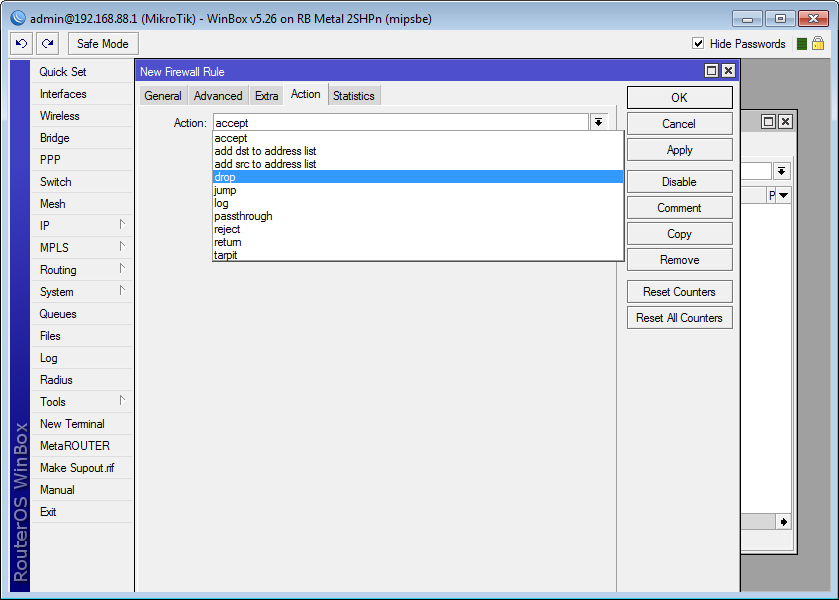Viewport: 839px width, 600px height.
Task: Click Reset Counters button
Action: pyautogui.click(x=680, y=292)
